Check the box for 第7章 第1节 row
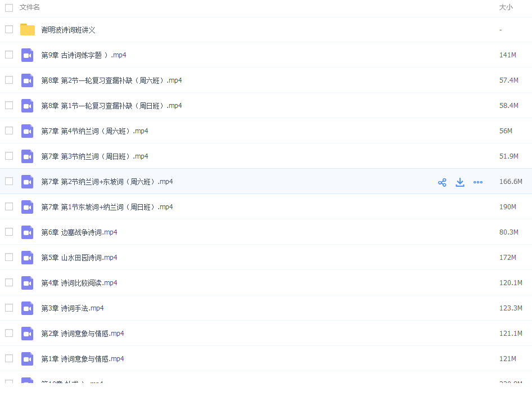This screenshot has width=532, height=396. point(9,206)
